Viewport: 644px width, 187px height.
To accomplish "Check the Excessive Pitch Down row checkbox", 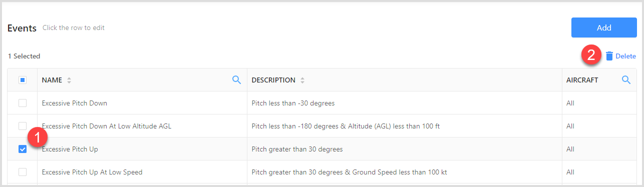I will click(x=23, y=103).
